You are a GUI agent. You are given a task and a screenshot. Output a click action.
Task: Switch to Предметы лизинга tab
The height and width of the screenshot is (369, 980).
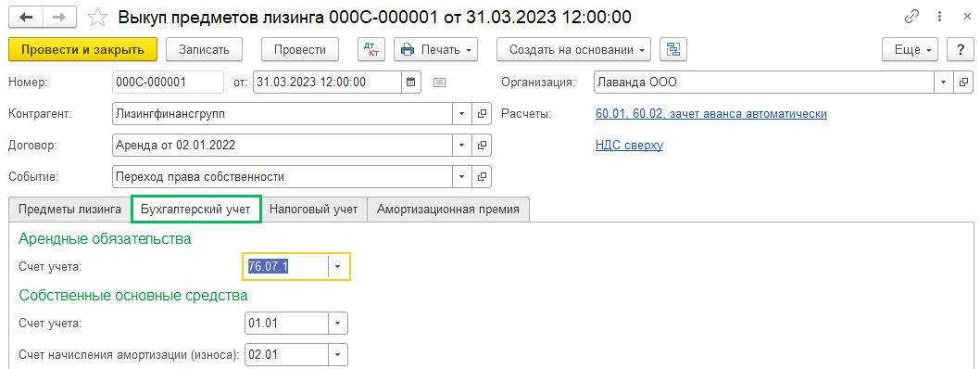point(69,210)
